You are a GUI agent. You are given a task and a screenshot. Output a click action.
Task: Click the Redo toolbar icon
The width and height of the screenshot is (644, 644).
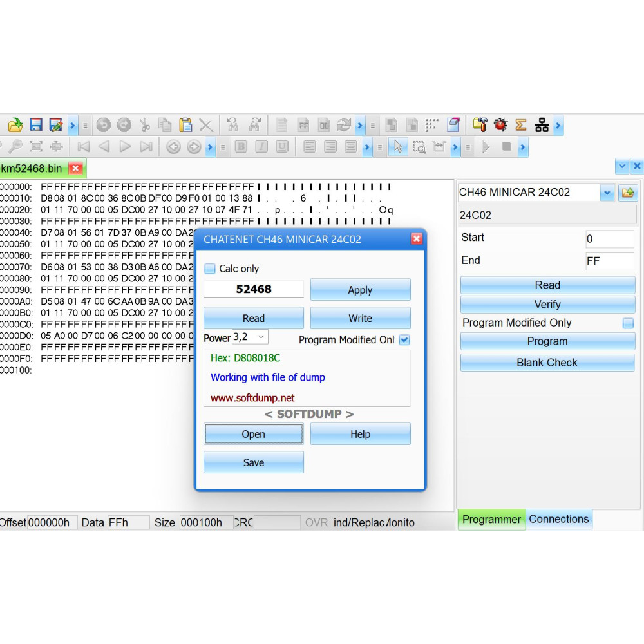point(124,125)
